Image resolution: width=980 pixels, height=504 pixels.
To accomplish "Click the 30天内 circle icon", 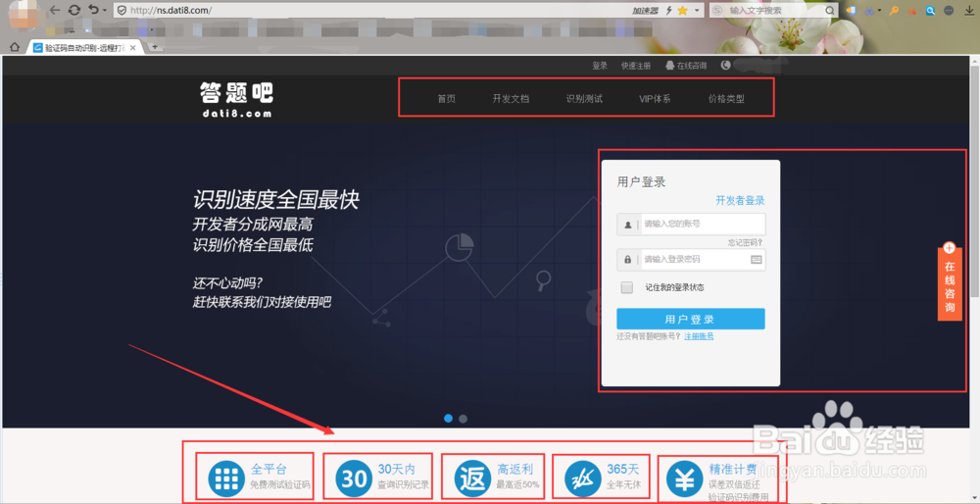I will [354, 479].
